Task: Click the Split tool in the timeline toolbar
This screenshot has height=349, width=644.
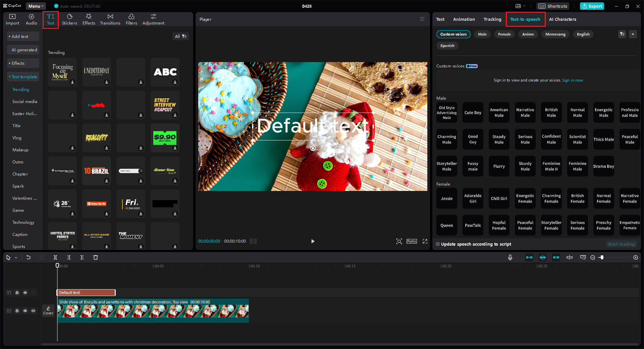Action: pyautogui.click(x=55, y=257)
